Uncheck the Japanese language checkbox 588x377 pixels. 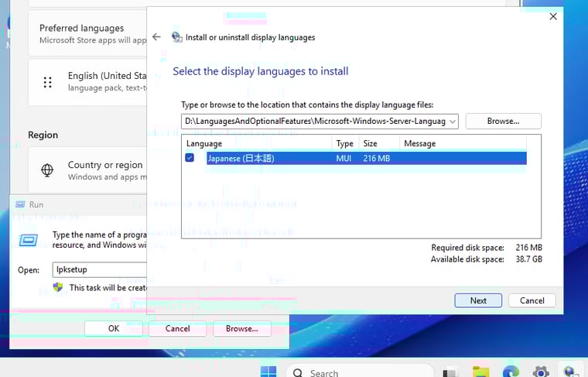pyautogui.click(x=190, y=158)
